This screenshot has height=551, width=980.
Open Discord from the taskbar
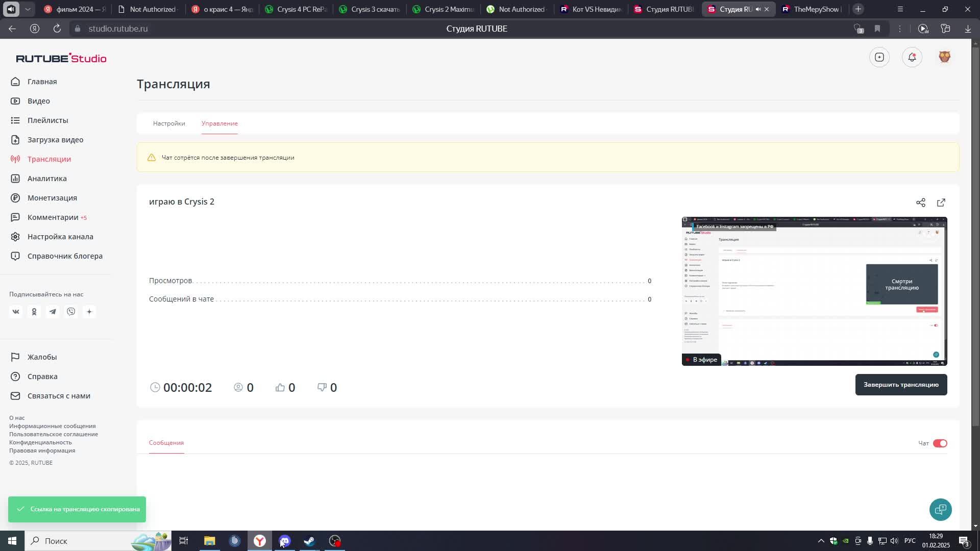click(x=285, y=541)
